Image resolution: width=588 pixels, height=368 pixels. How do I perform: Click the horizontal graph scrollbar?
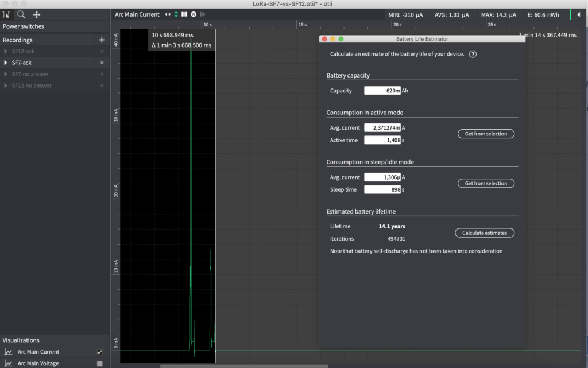244,366
